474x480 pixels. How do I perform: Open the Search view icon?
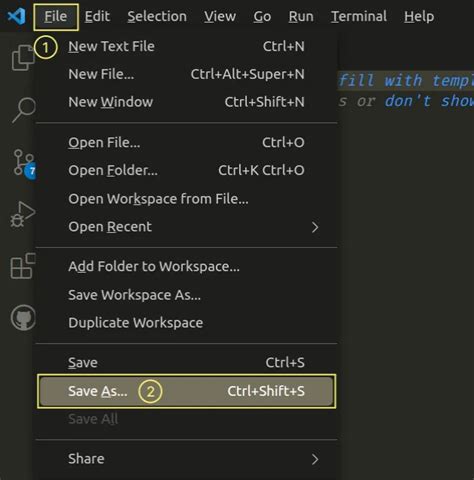(24, 110)
